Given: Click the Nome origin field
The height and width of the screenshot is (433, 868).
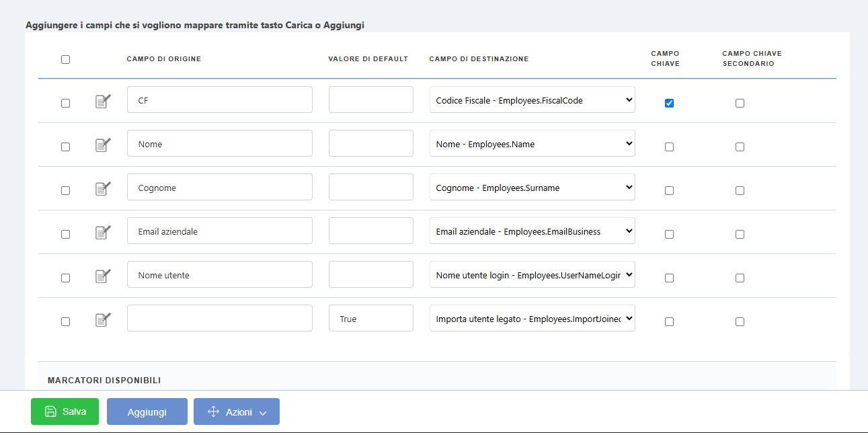Looking at the screenshot, I should [220, 143].
